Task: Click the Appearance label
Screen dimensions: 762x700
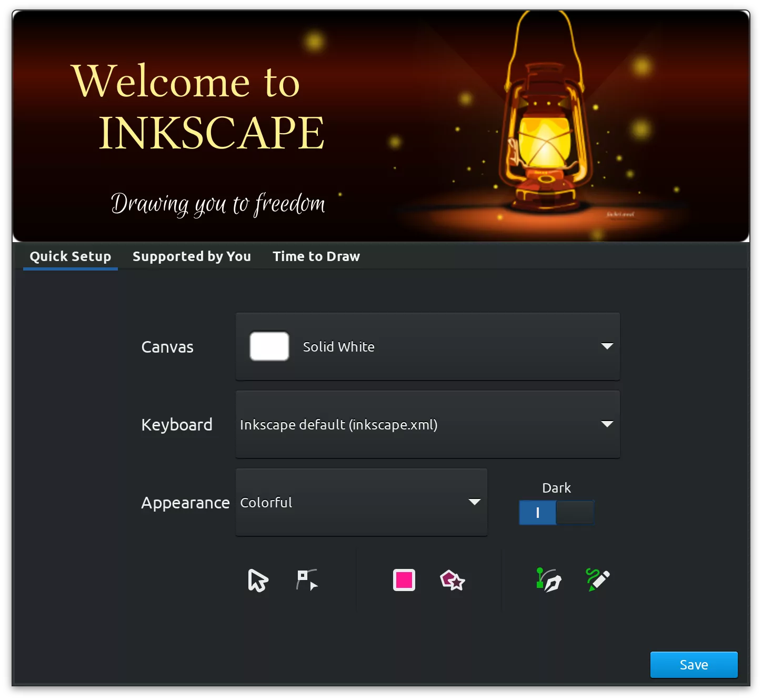Action: pyautogui.click(x=185, y=503)
